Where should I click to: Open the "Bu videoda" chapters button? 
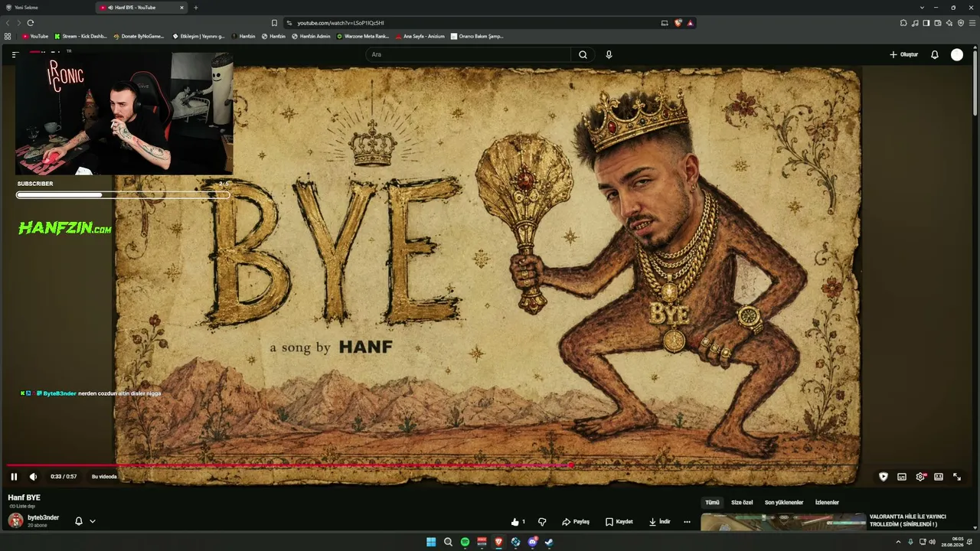[x=104, y=477]
